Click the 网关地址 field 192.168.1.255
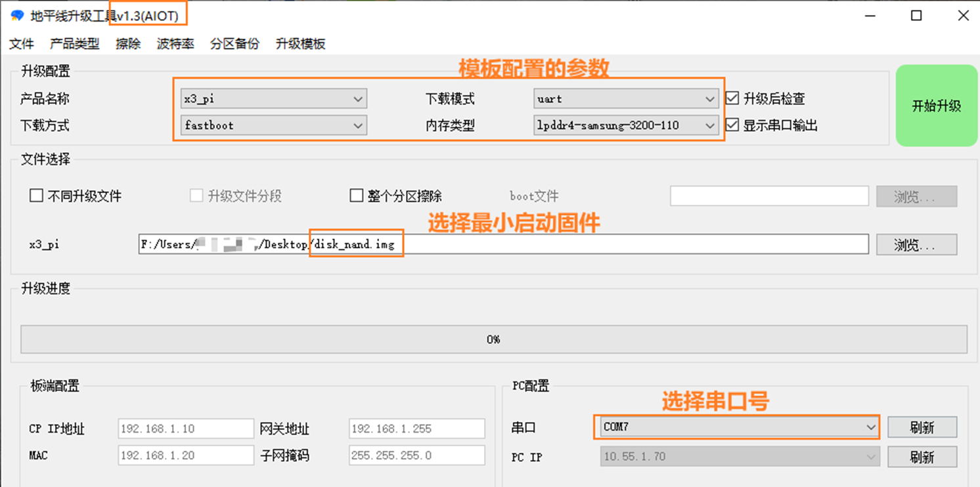Screen dimensions: 980x487 (x=417, y=429)
